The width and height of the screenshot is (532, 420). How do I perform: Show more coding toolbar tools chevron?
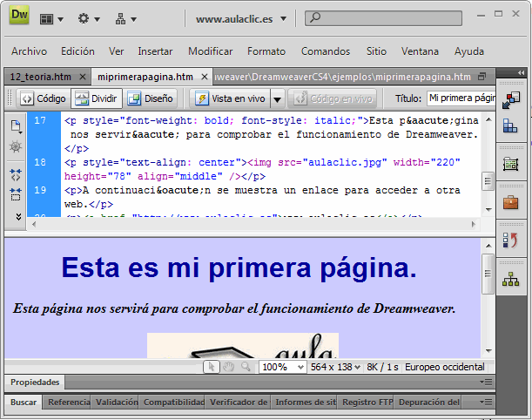(x=18, y=216)
